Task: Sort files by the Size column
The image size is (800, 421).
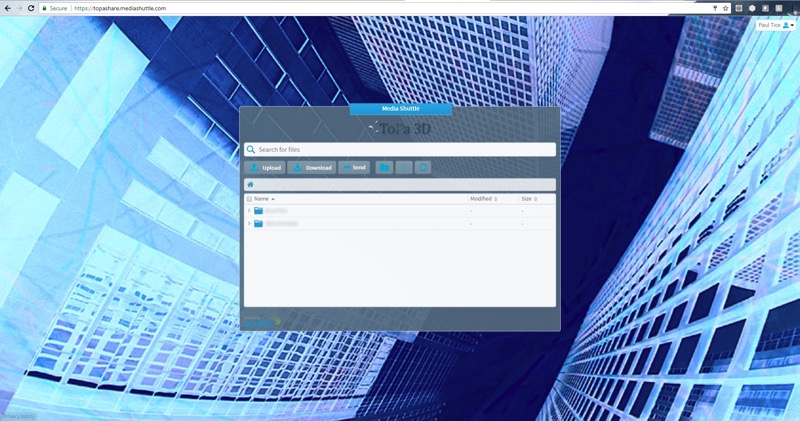Action: [x=530, y=199]
